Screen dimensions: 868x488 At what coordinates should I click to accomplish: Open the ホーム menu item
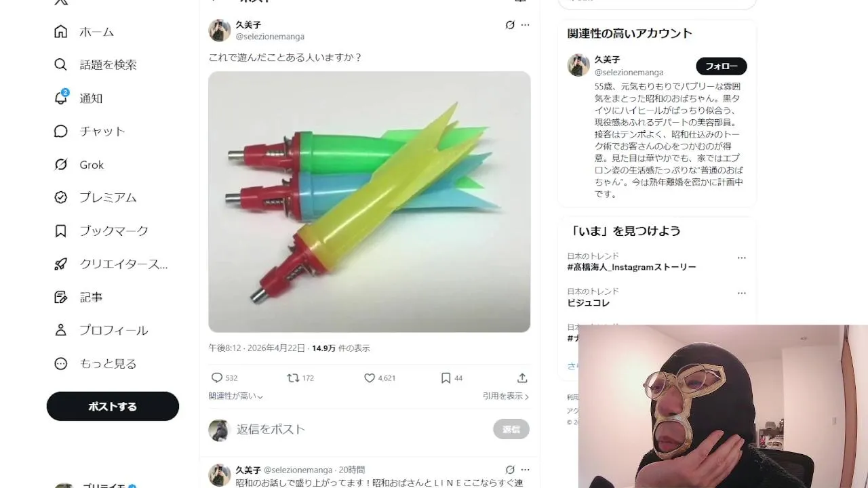tap(84, 32)
